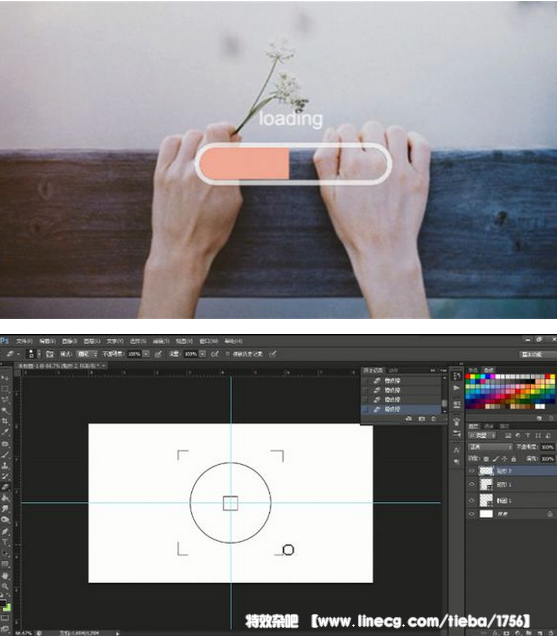Switch to the Actions (动作) tab
The width and height of the screenshot is (560, 638).
[x=393, y=370]
